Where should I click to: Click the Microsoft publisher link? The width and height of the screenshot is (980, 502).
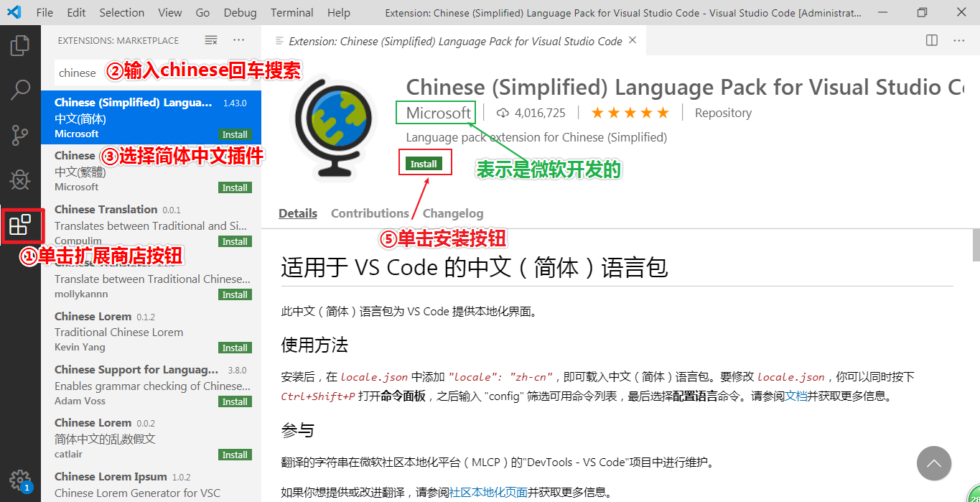click(439, 113)
